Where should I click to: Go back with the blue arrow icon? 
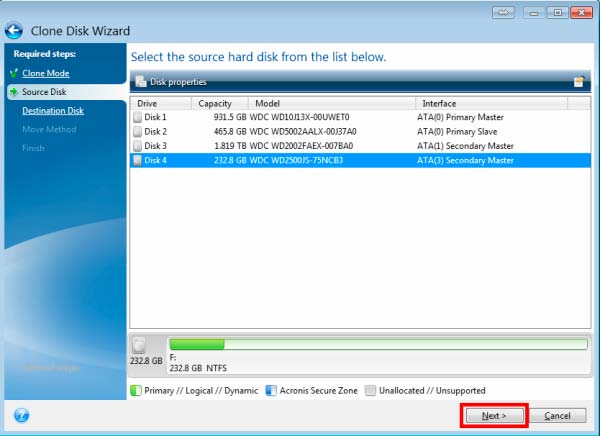pos(14,31)
